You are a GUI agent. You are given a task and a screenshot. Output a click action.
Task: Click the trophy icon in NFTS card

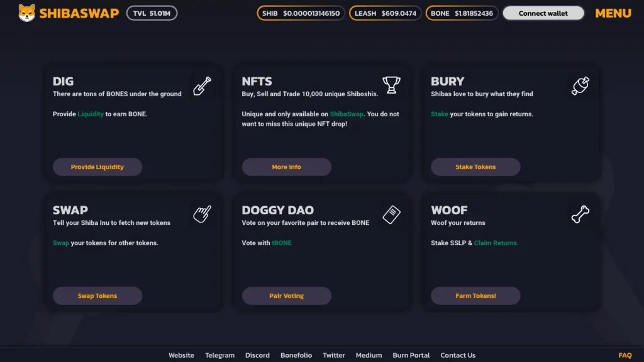(391, 85)
